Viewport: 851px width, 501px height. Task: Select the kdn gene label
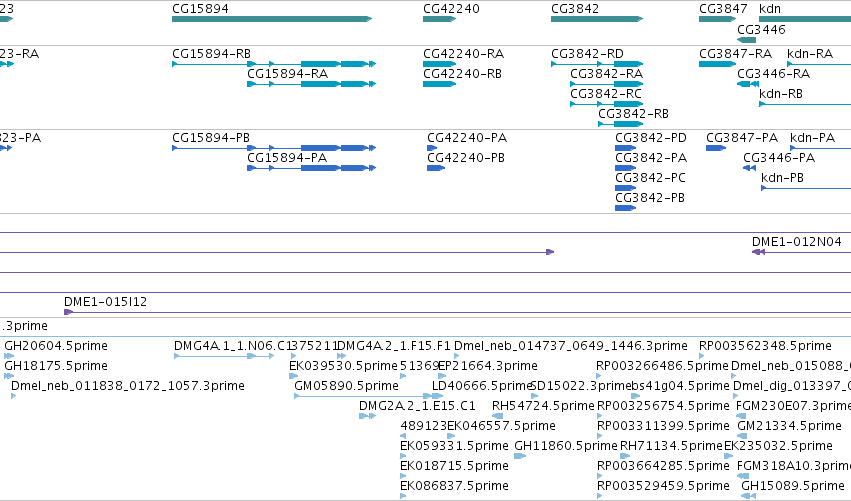pyautogui.click(x=770, y=9)
